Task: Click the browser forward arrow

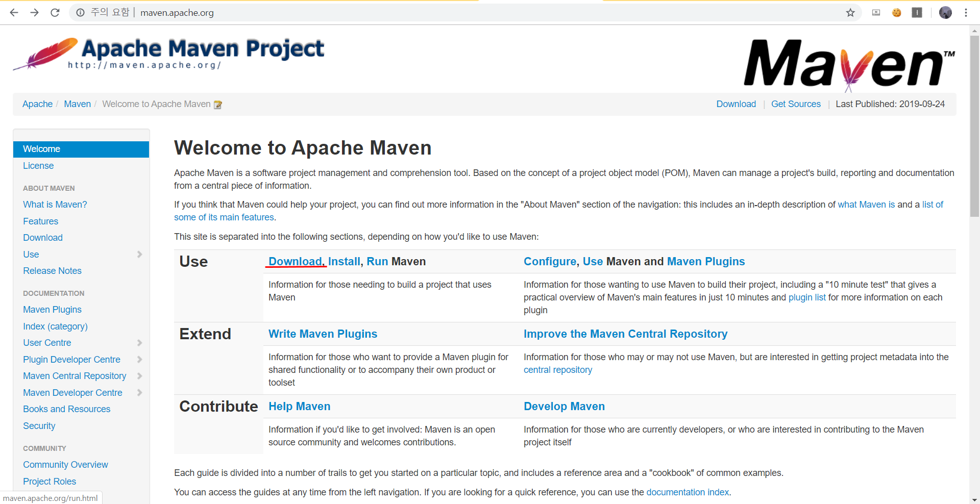Action: coord(34,13)
